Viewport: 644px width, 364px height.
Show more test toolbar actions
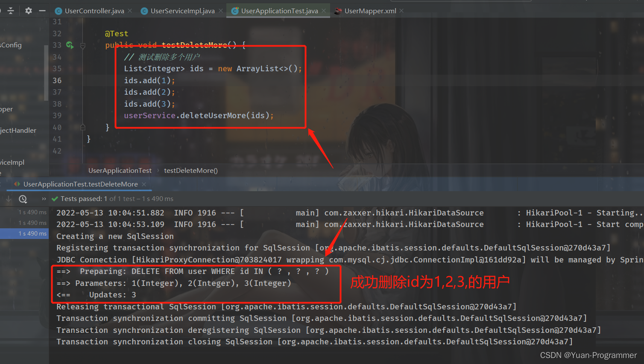pyautogui.click(x=44, y=199)
